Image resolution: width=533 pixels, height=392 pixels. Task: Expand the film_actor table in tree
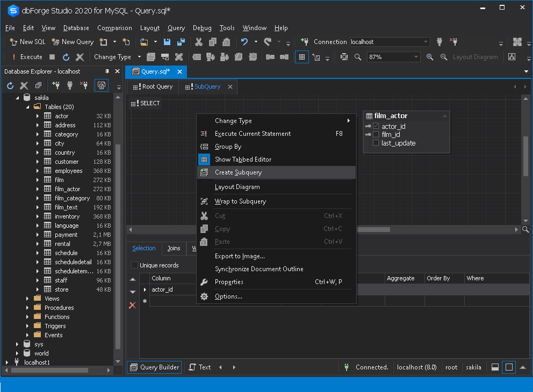pos(38,189)
